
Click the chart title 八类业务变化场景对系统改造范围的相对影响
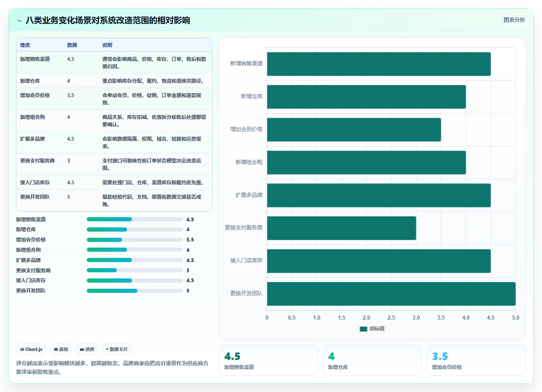[108, 21]
